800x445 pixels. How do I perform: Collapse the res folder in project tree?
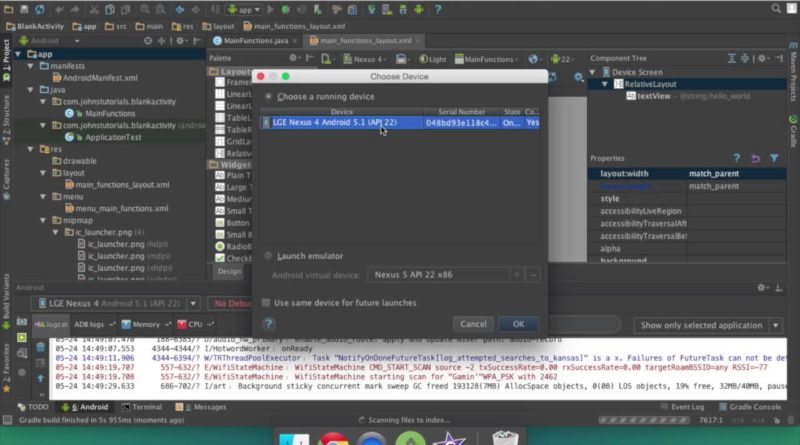tap(31, 149)
